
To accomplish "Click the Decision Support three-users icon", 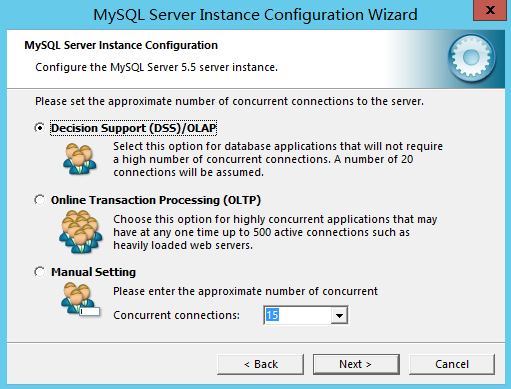I will point(80,159).
